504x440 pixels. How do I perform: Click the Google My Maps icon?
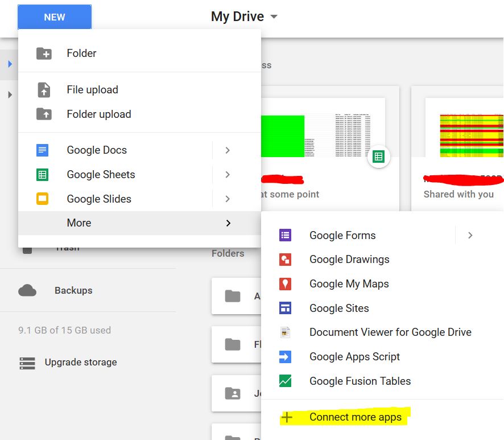[x=285, y=284]
